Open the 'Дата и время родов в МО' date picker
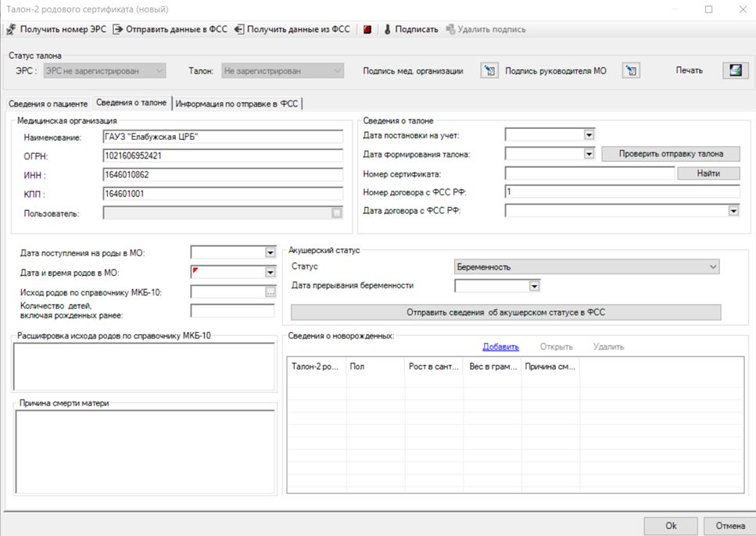 [270, 273]
